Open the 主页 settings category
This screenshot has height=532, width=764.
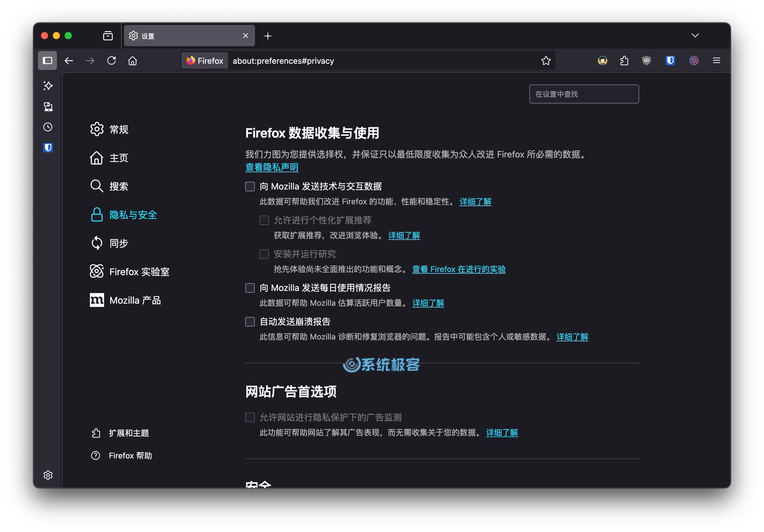coord(109,158)
